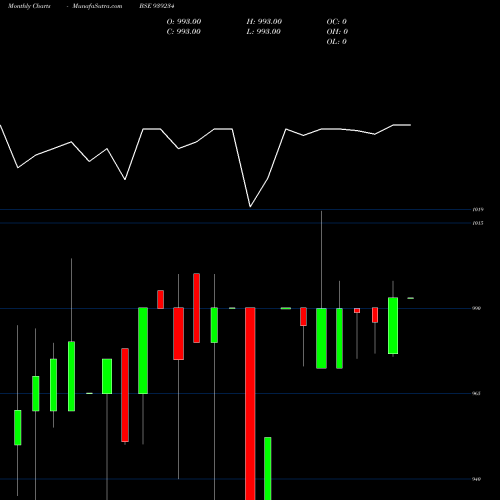
Task: Click the 'OH: 0' value
Action: [x=337, y=31]
